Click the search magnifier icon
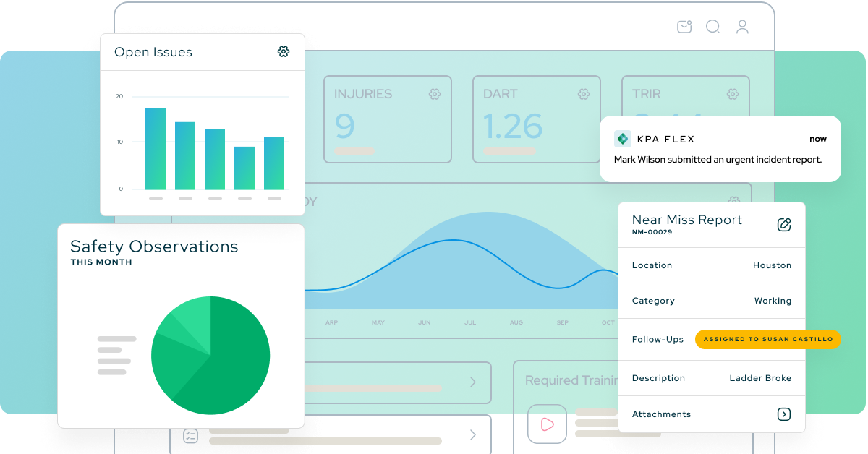868x454 pixels. (x=712, y=27)
